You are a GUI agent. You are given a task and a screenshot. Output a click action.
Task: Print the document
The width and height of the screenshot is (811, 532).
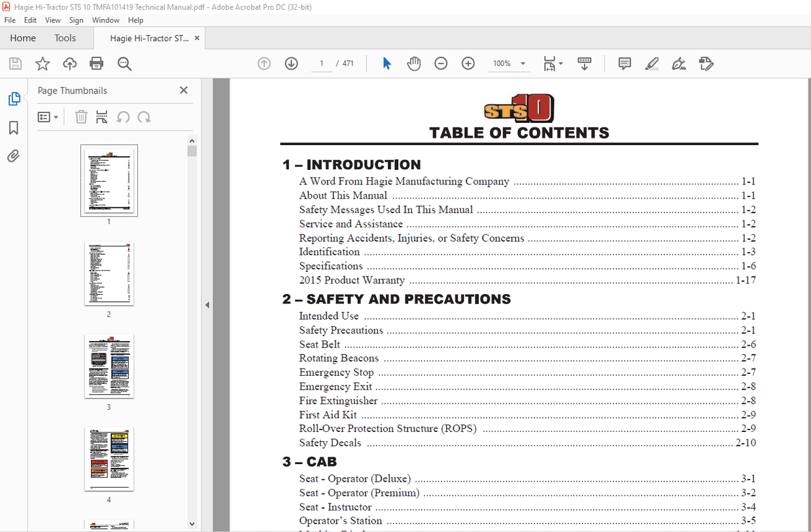coord(97,63)
